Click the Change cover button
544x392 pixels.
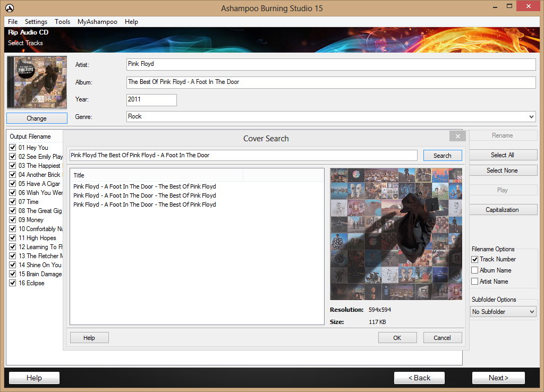point(37,118)
